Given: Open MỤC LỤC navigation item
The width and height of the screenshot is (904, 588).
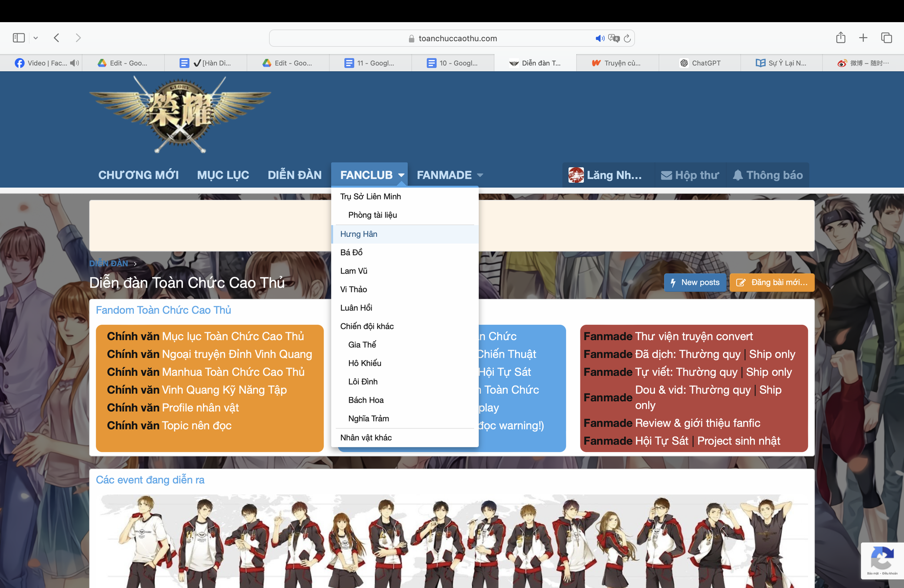Looking at the screenshot, I should pyautogui.click(x=223, y=175).
